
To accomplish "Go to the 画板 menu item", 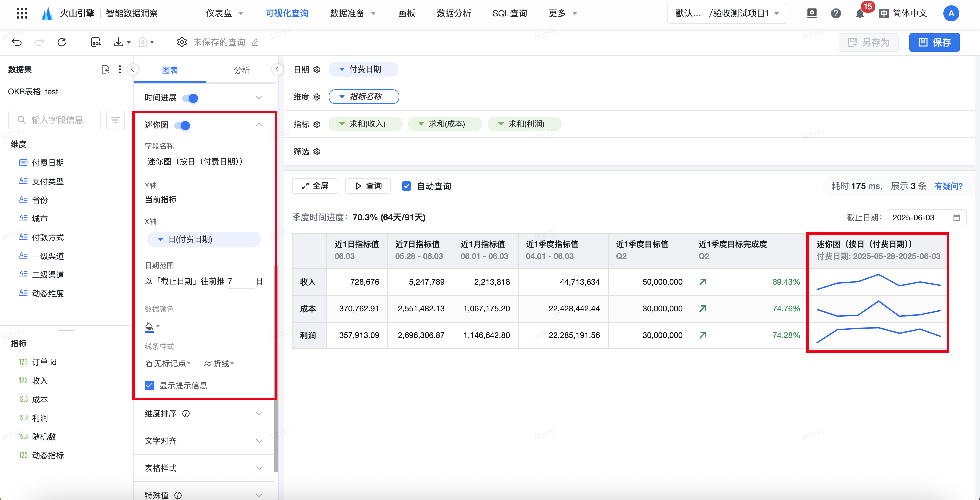I will [x=406, y=13].
